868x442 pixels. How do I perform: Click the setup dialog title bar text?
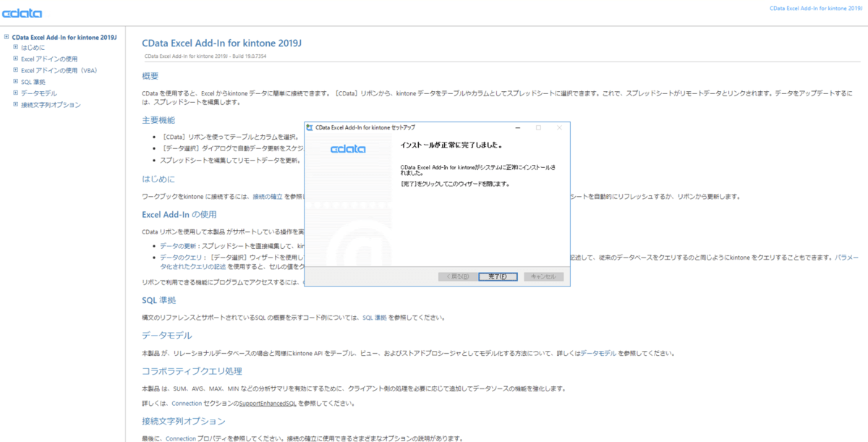pos(365,127)
